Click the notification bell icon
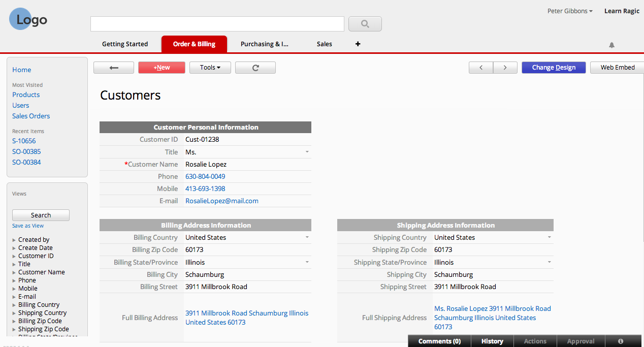 [611, 45]
